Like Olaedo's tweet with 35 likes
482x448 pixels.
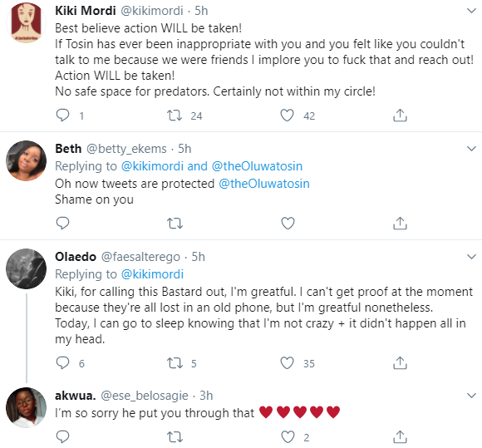[287, 363]
